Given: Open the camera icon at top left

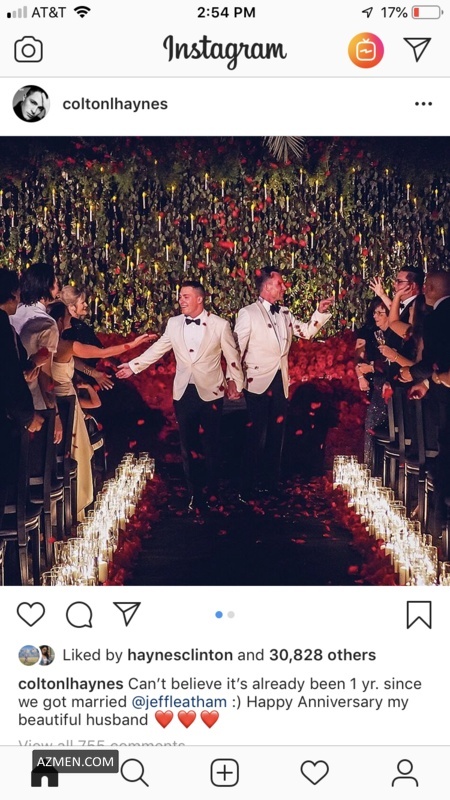Looking at the screenshot, I should pyautogui.click(x=29, y=50).
